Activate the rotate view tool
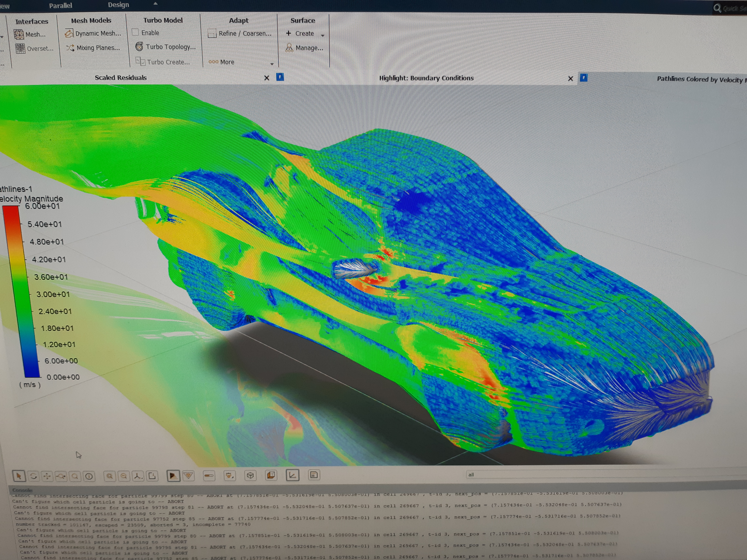 pyautogui.click(x=33, y=476)
